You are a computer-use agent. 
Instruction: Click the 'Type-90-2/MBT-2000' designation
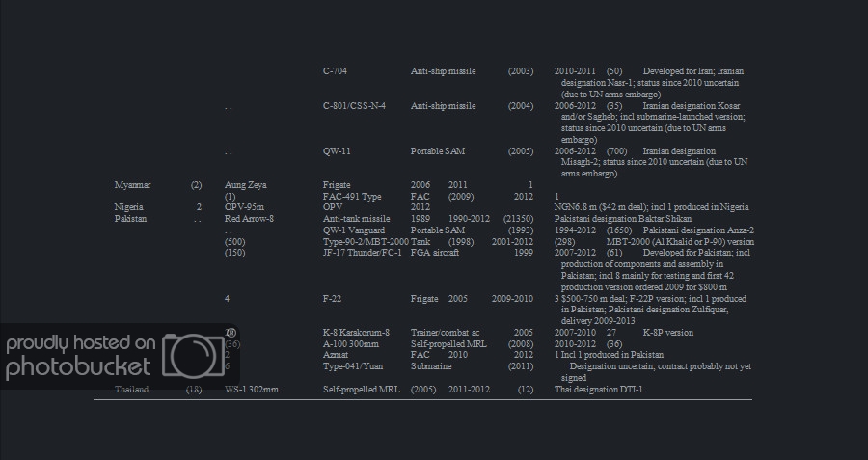pos(366,242)
